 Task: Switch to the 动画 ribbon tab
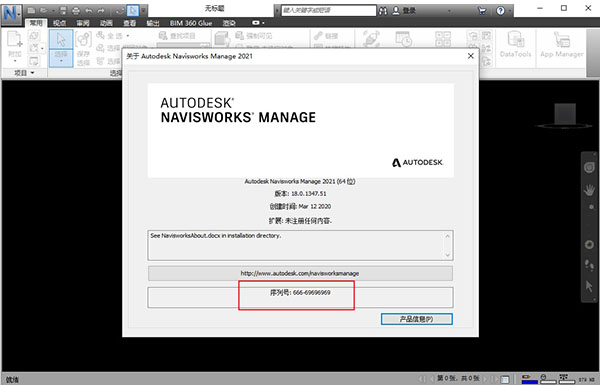coord(106,23)
